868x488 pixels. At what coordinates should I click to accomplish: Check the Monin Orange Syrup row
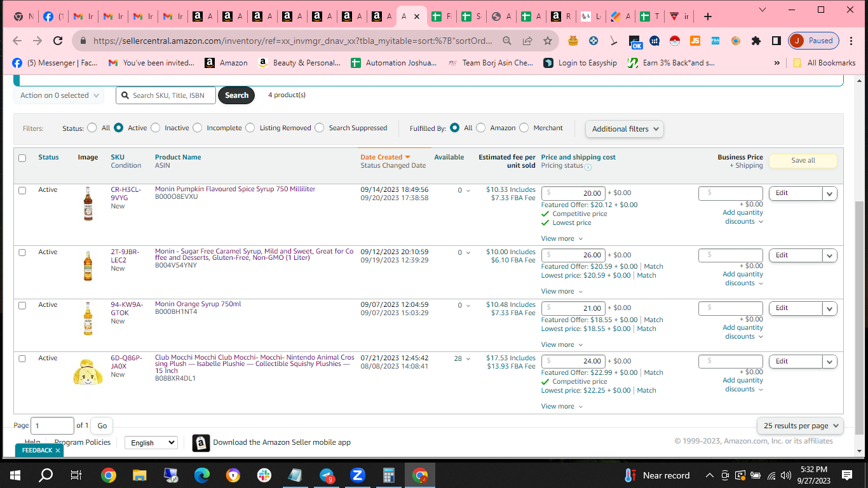(22, 306)
